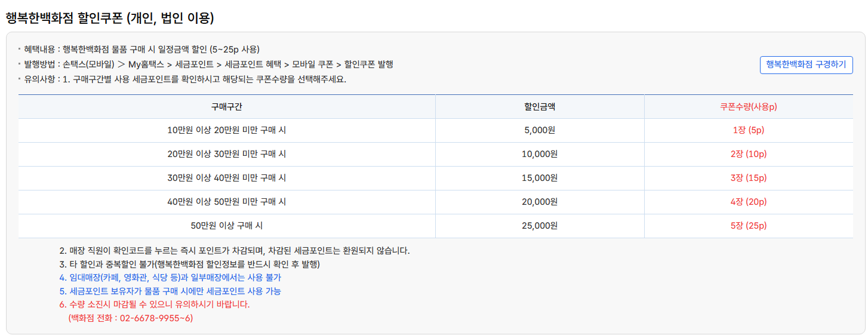
Task: Click notice 2 about 확인코드 point deduction
Action: pyautogui.click(x=235, y=250)
